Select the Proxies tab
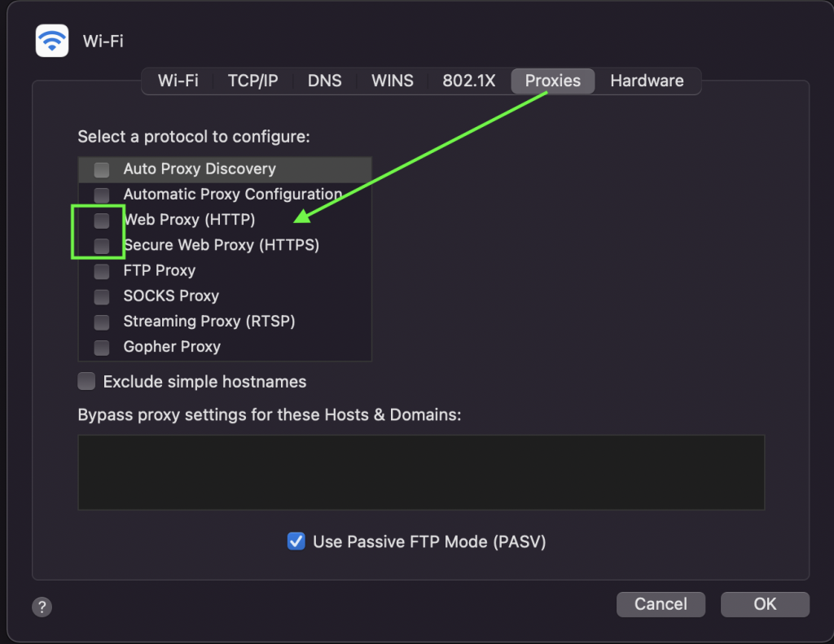 (x=553, y=81)
